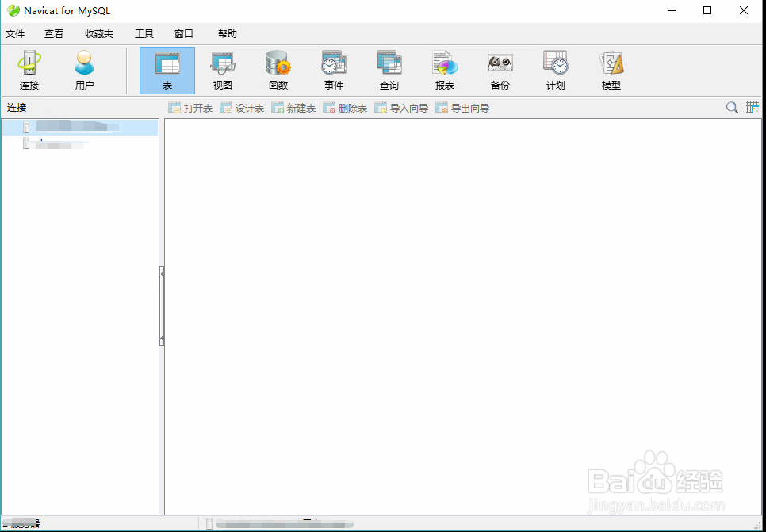Select the first highlighted connection in tree
Viewport: 766px width, 532px height.
[x=80, y=127]
